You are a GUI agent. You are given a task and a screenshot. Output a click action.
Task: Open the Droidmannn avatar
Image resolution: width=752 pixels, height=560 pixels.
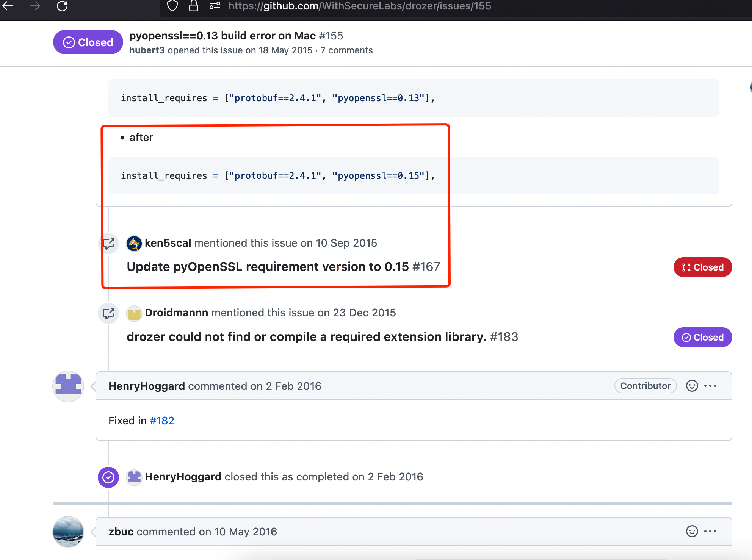point(134,313)
